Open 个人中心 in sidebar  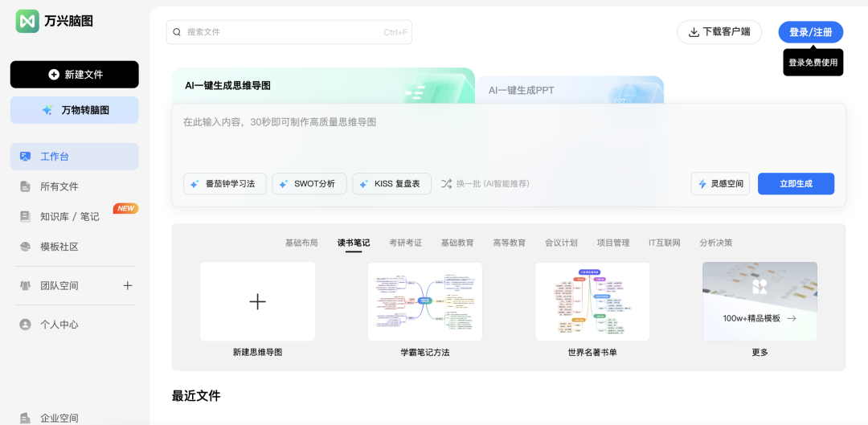click(75, 325)
